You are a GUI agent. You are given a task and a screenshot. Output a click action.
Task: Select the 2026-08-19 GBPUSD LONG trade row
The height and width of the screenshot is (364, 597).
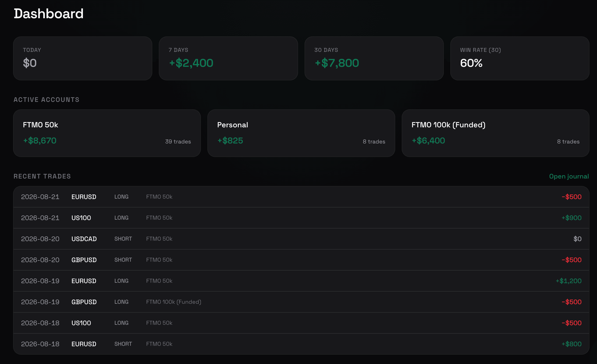tap(301, 302)
